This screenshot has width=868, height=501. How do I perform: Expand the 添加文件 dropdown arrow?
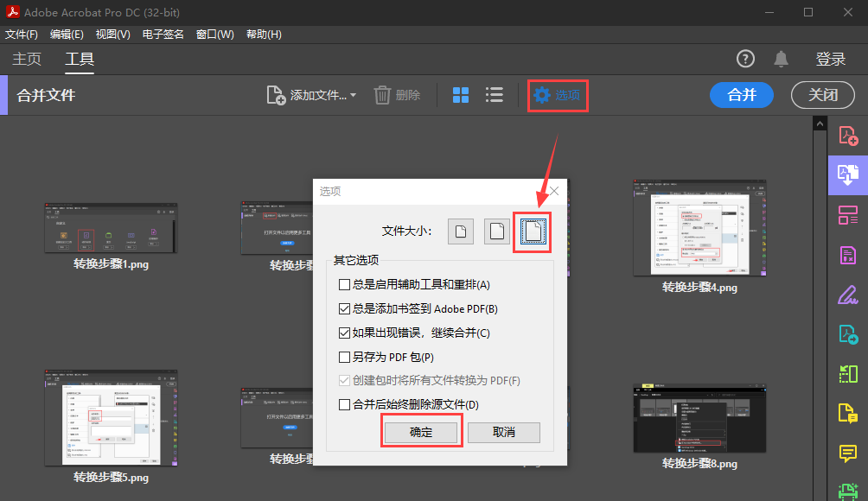tap(353, 96)
